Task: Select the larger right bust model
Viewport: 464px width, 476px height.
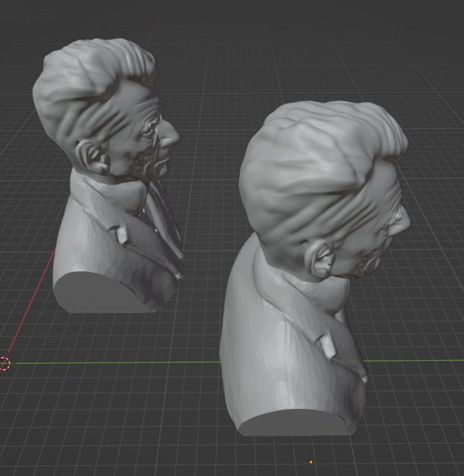Action: [x=315, y=269]
